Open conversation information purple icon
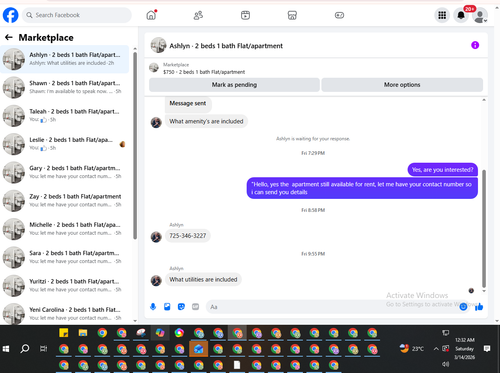 [475, 45]
